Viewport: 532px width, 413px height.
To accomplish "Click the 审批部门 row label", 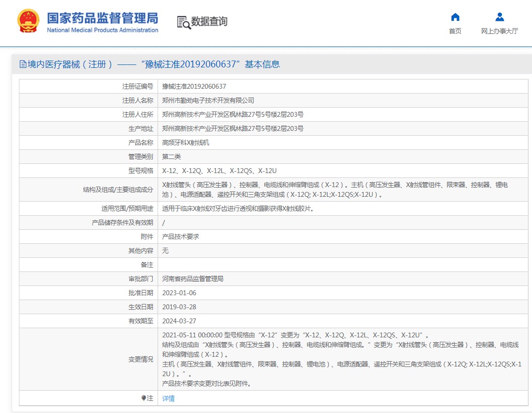I will tap(141, 279).
